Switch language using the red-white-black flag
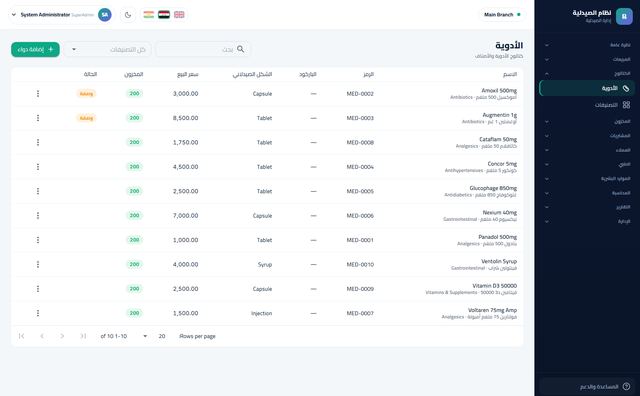 pyautogui.click(x=164, y=15)
